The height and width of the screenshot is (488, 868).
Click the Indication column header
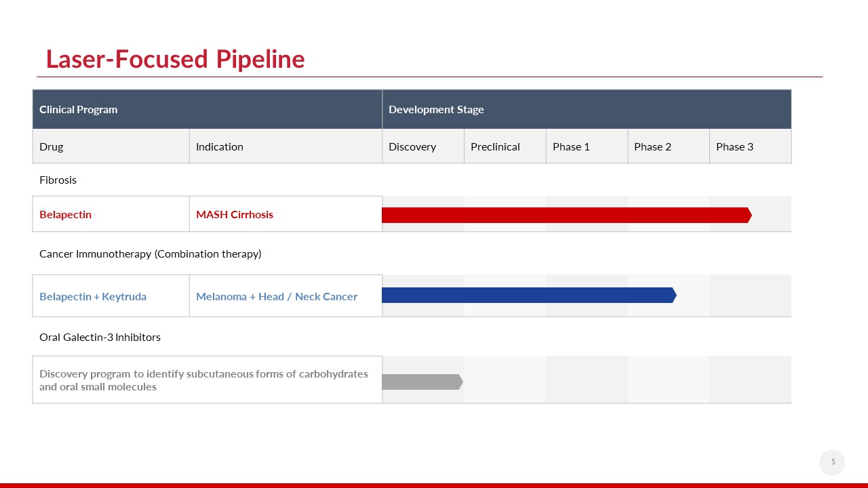[x=285, y=146]
